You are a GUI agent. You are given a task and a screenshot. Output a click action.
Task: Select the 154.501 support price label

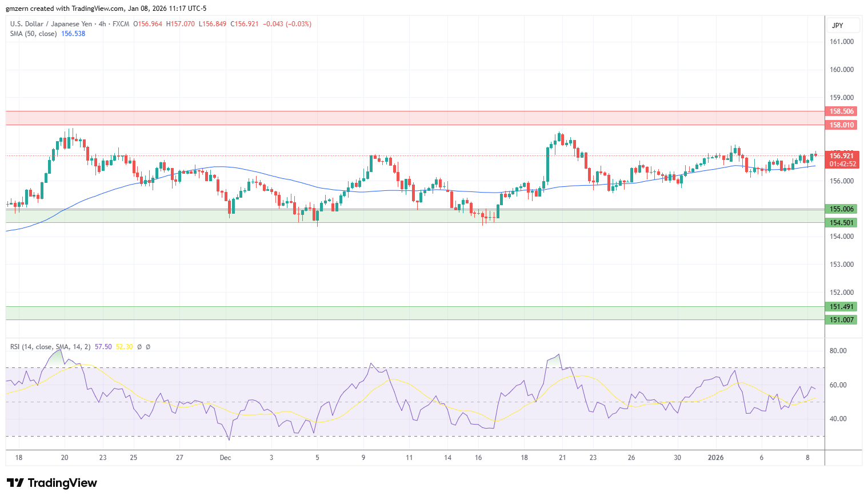coord(842,223)
